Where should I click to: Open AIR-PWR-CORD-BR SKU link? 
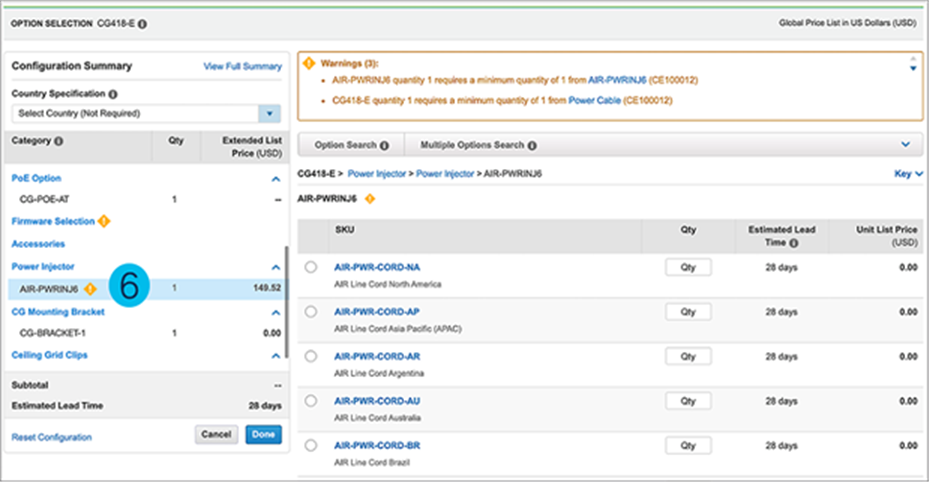click(x=377, y=445)
